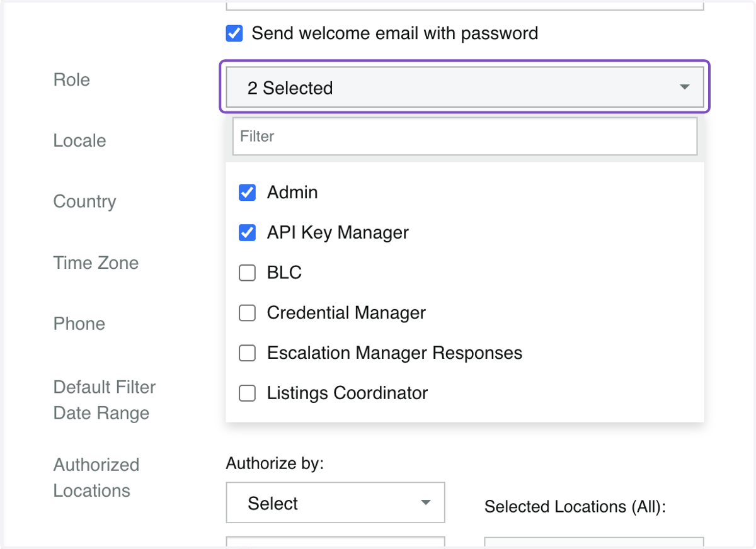Uncheck Send welcome email with password
Viewport: 756px width, 549px height.
point(234,33)
